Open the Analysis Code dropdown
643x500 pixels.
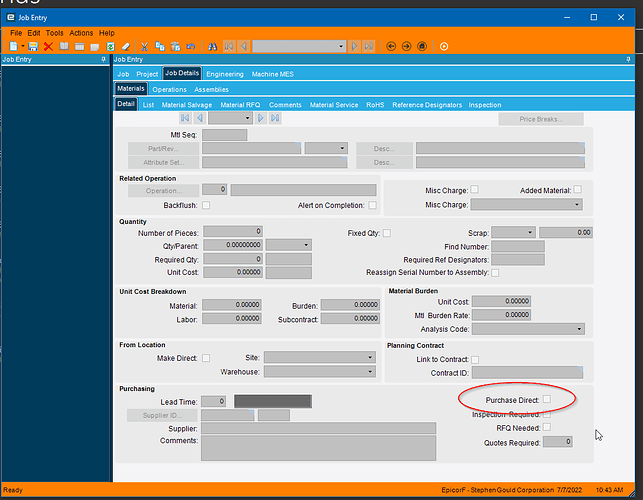coord(579,329)
